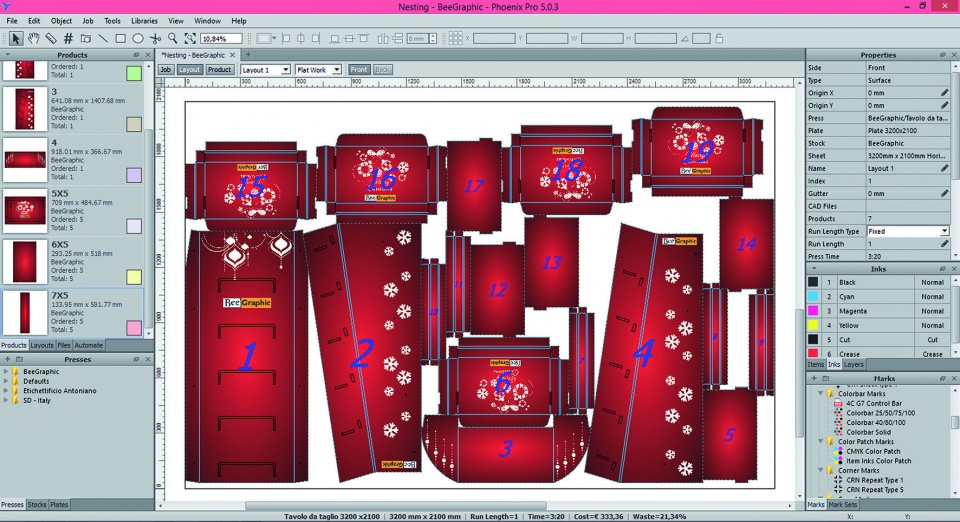
Task: Select the arrow selection tool
Action: click(x=14, y=38)
